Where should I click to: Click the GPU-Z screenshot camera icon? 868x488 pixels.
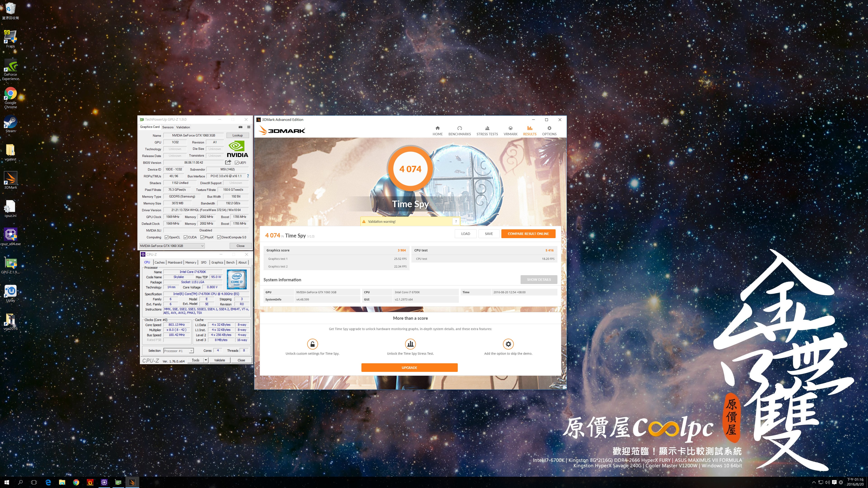point(241,127)
